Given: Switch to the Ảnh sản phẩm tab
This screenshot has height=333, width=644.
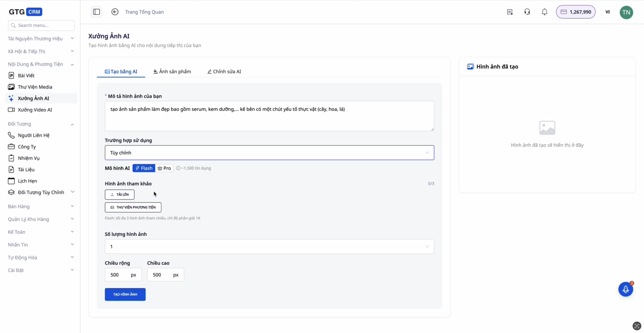Looking at the screenshot, I should pyautogui.click(x=172, y=72).
